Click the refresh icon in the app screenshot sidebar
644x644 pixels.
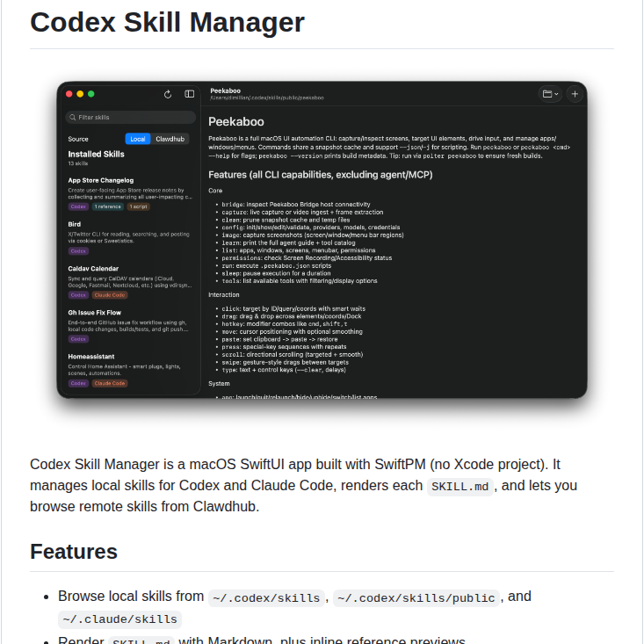[x=168, y=95]
